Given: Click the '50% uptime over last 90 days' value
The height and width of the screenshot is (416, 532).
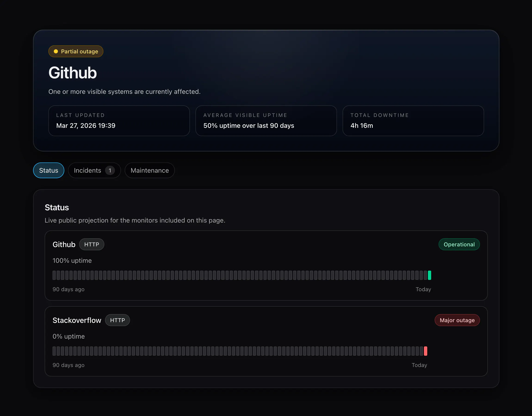Looking at the screenshot, I should click(249, 125).
